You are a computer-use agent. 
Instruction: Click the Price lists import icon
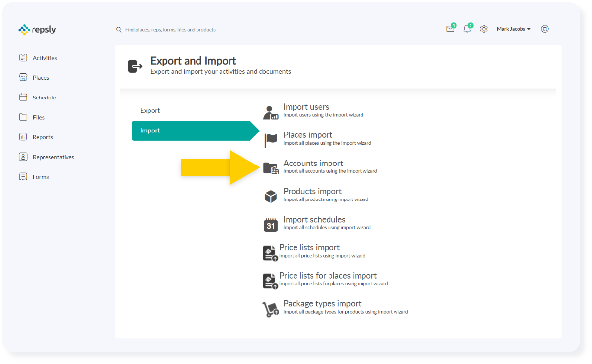coord(270,253)
